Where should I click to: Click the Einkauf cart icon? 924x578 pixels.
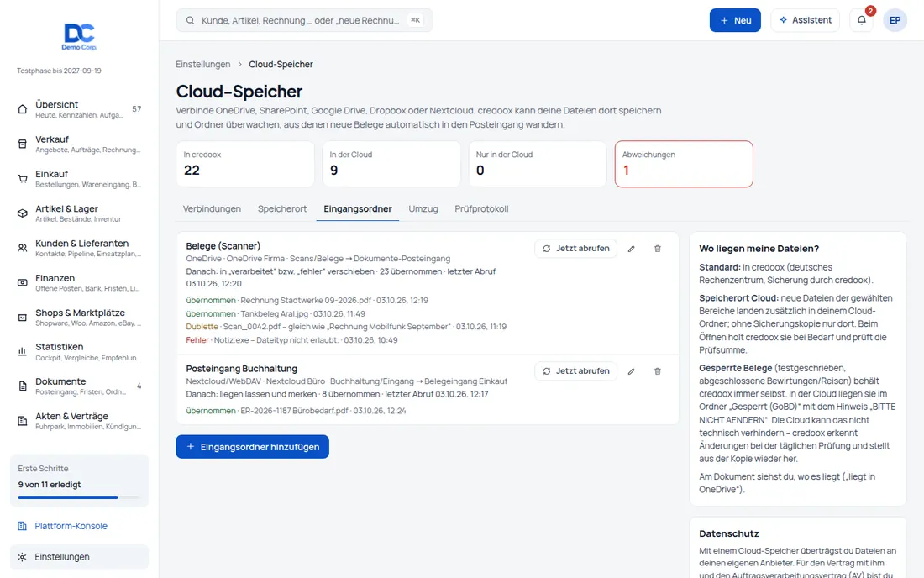pos(23,179)
